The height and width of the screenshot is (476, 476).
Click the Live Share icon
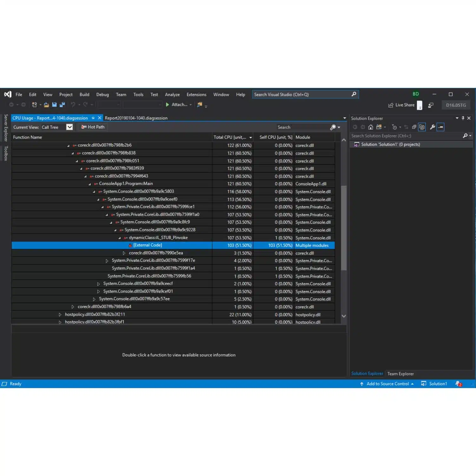point(391,105)
